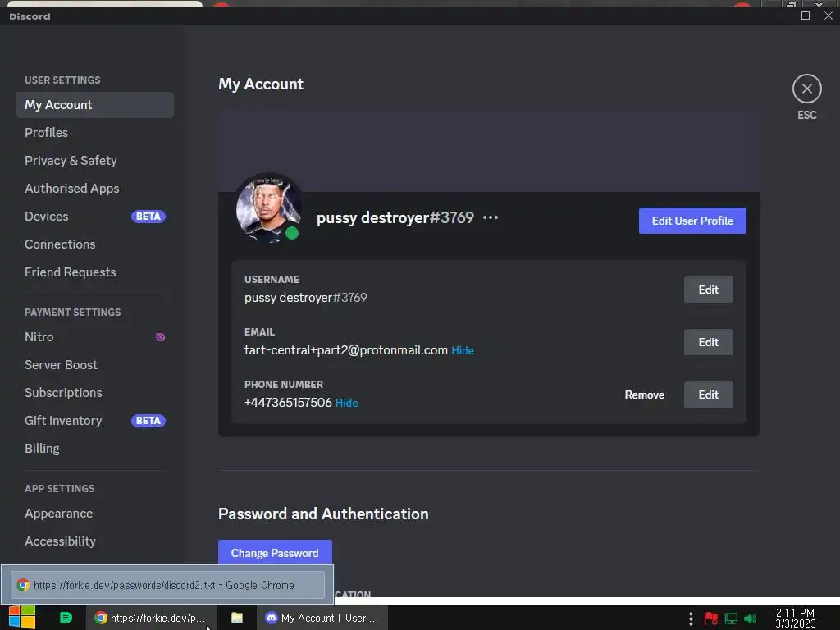This screenshot has width=840, height=630.
Task: Click the email fart-central+part2@protonmail.com text
Action: 346,350
